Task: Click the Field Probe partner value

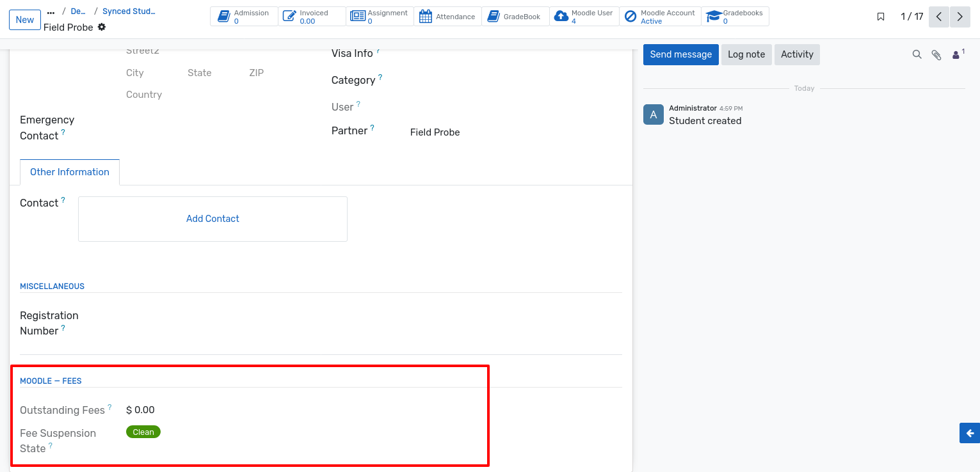Action: click(x=435, y=132)
